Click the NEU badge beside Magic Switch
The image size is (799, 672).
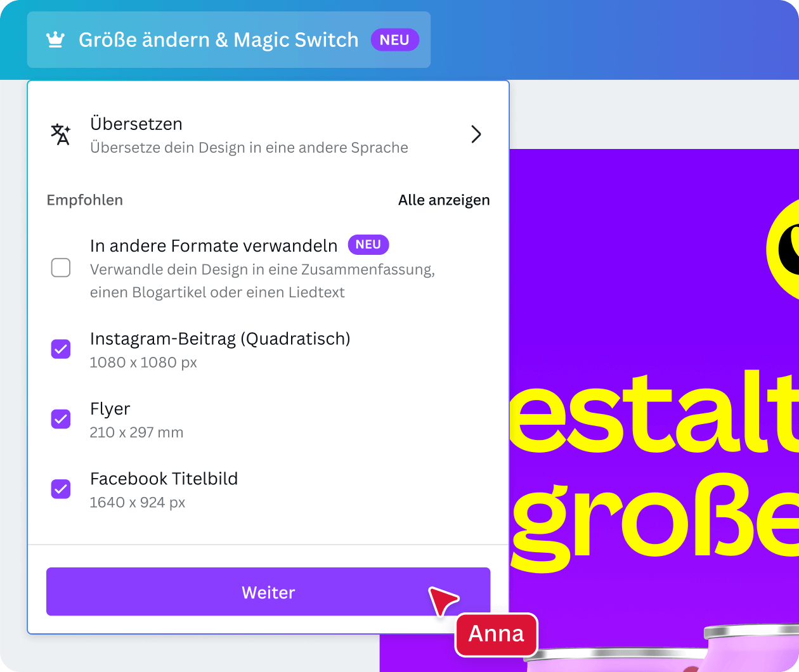(x=394, y=40)
